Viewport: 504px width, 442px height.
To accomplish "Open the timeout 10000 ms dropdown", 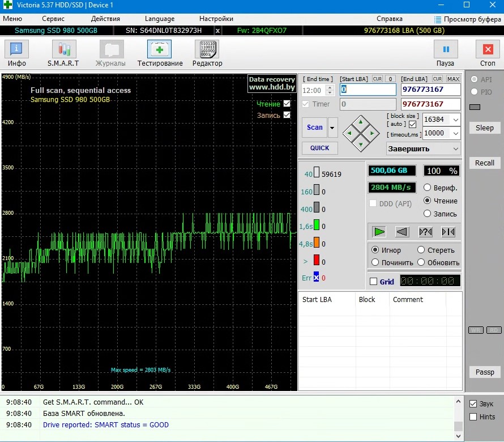I will point(456,133).
